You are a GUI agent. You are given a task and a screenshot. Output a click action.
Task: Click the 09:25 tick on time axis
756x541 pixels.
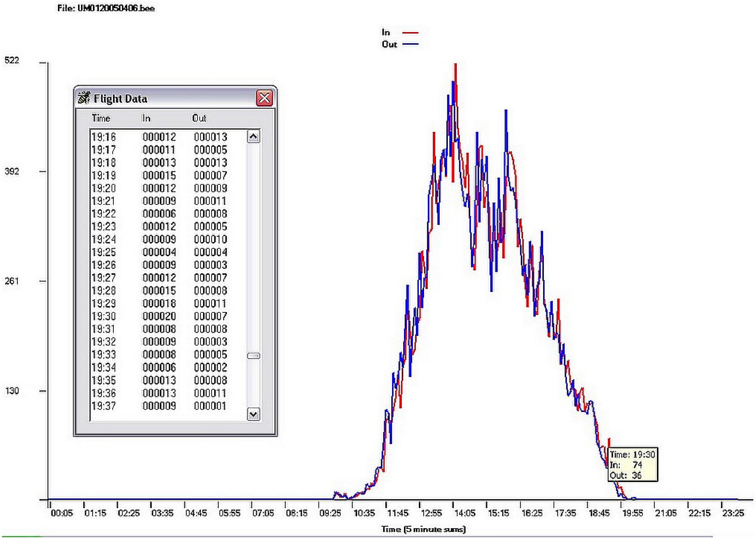pyautogui.click(x=330, y=513)
